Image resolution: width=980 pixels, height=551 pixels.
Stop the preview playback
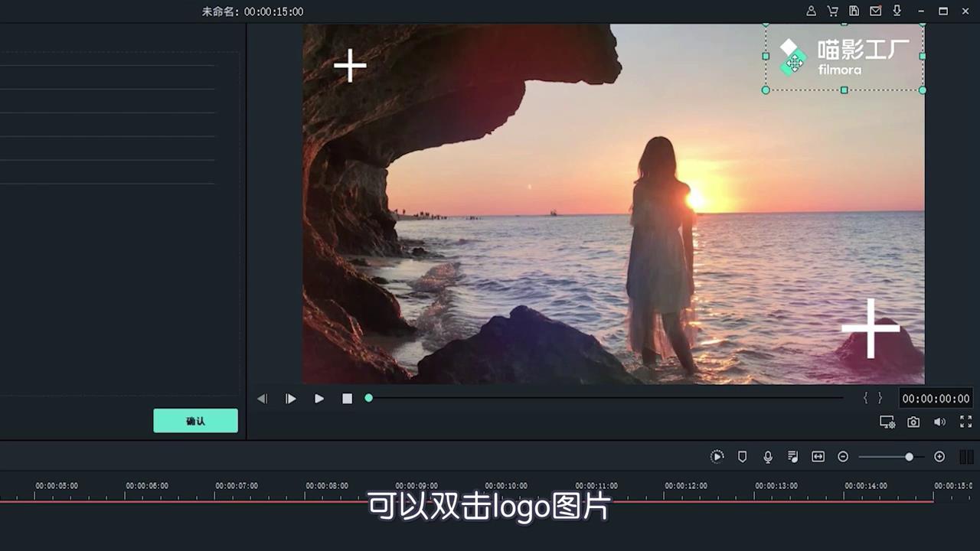347,399
